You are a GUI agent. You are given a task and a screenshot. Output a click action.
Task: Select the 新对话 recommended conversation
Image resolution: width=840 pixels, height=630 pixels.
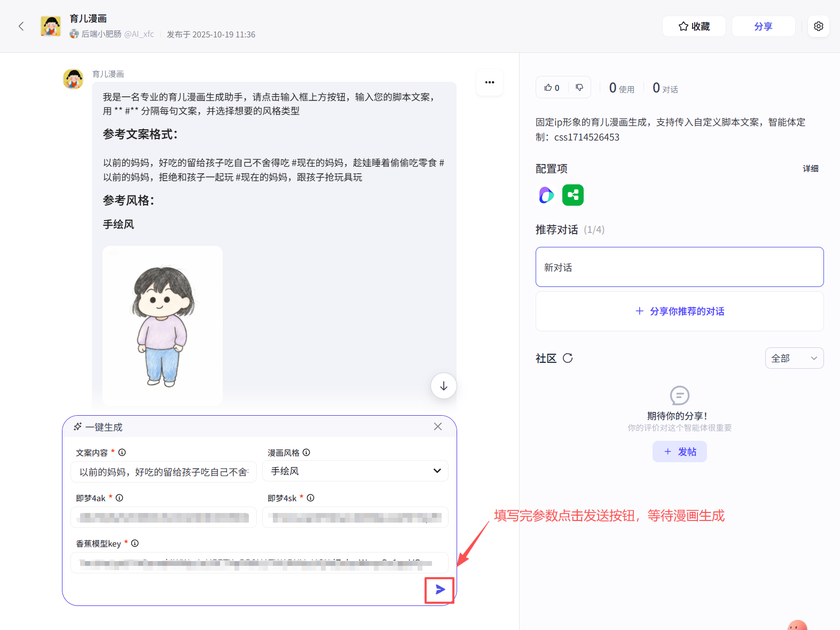pos(679,267)
